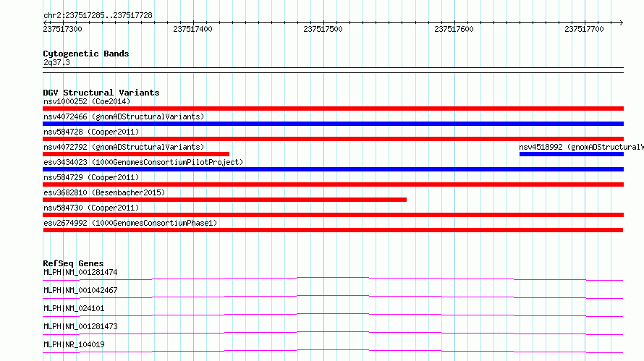The height and width of the screenshot is (361, 644).
Task: Click the 237517700 ruler position
Action: pos(584,29)
